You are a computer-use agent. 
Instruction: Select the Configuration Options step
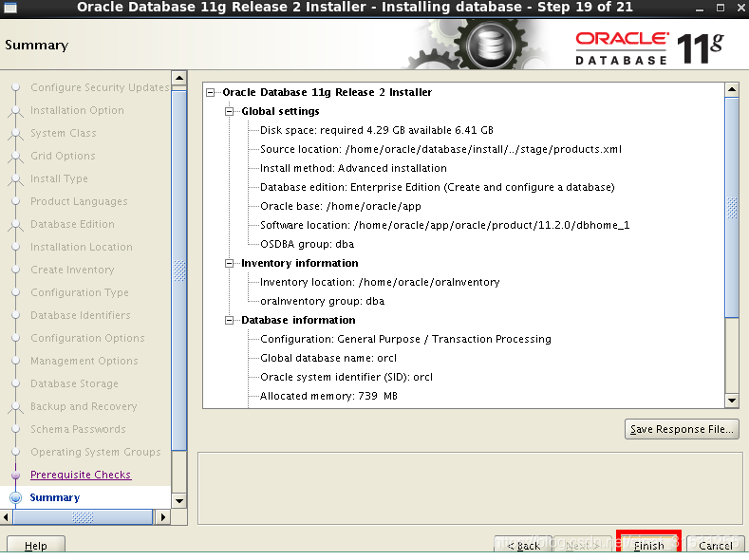point(87,338)
